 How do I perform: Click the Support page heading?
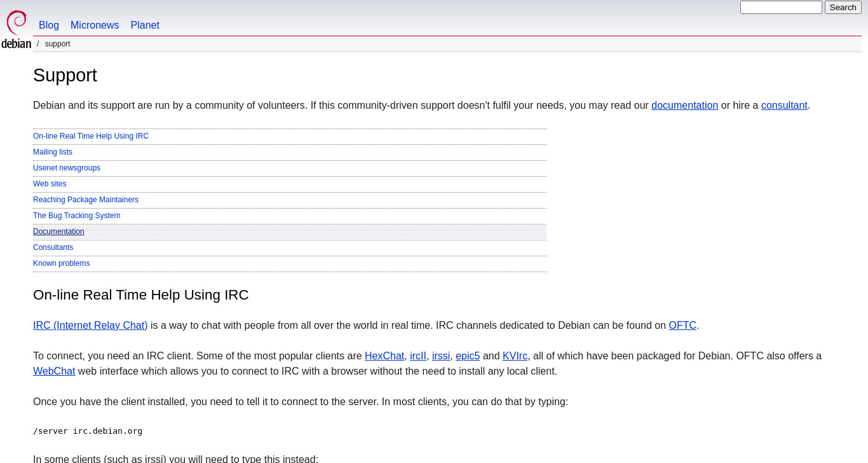65,75
